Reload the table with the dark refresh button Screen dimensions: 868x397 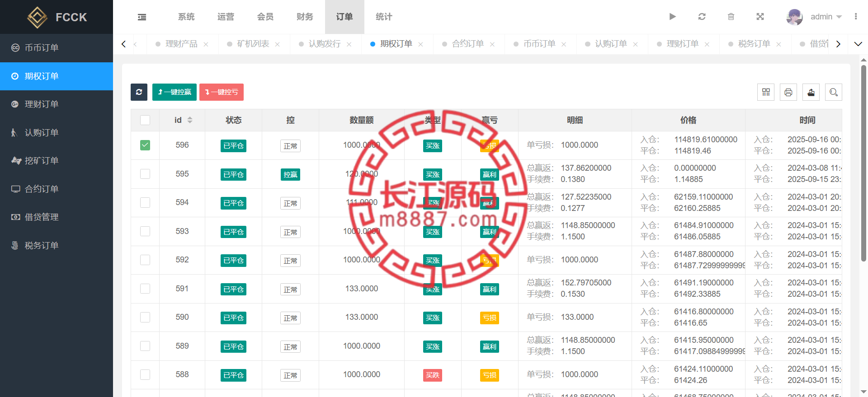[139, 92]
